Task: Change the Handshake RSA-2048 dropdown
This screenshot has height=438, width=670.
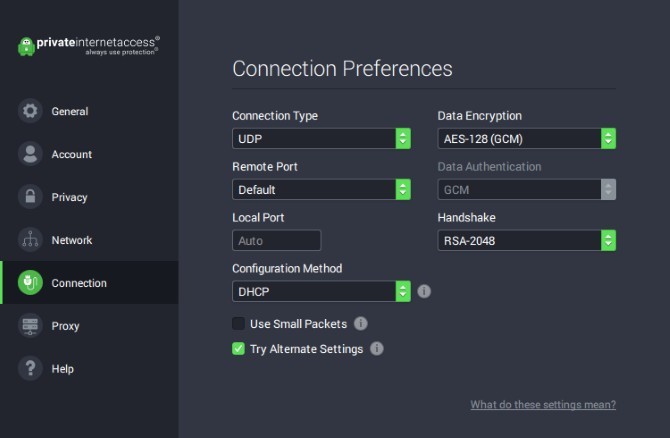Action: pyautogui.click(x=526, y=240)
